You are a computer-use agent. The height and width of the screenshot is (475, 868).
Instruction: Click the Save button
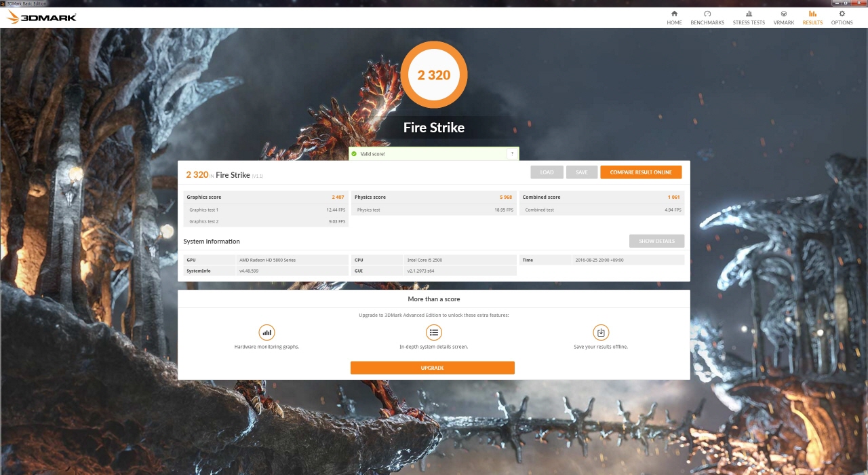pyautogui.click(x=582, y=172)
